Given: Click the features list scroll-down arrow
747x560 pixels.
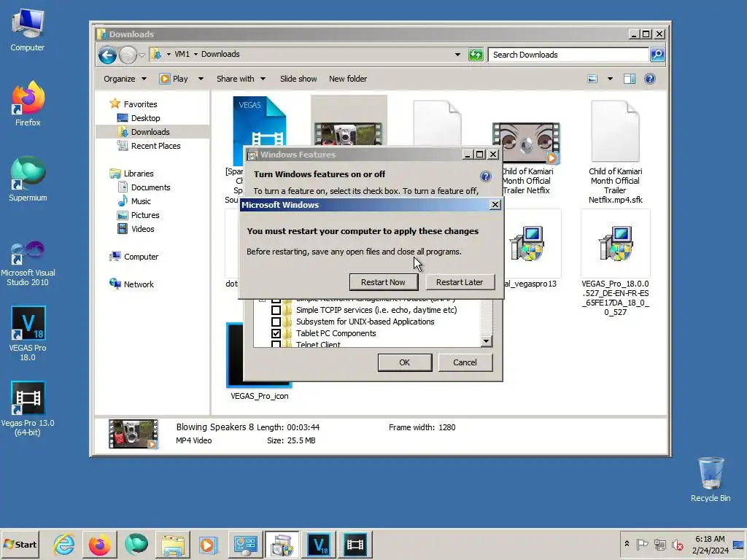Looking at the screenshot, I should pyautogui.click(x=486, y=341).
